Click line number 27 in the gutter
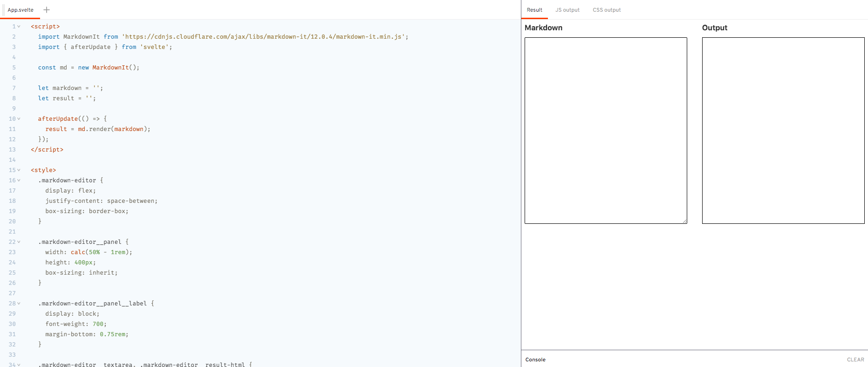 point(12,293)
